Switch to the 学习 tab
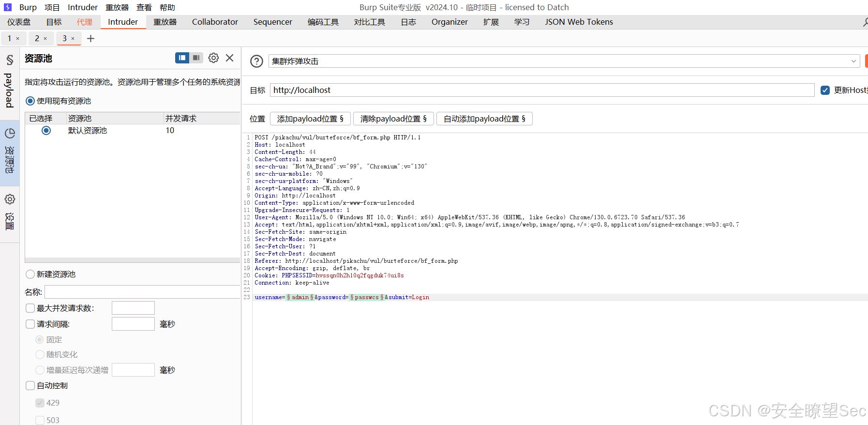This screenshot has width=868, height=425. 522,22
